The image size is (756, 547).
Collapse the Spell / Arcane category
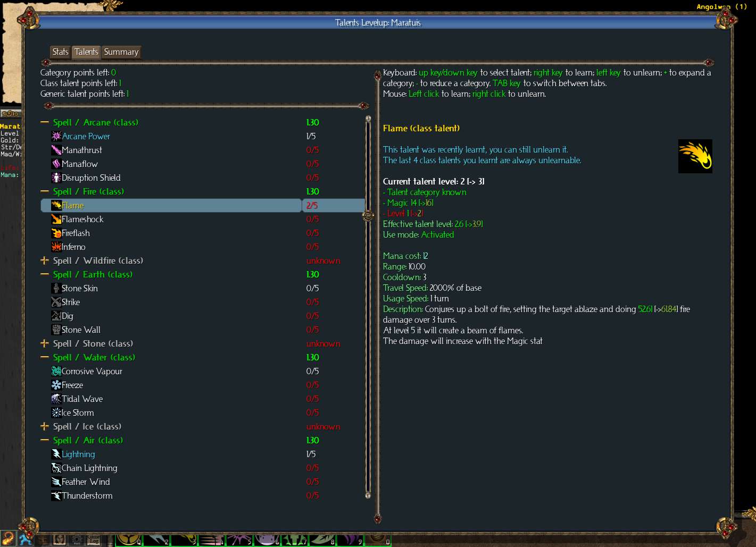[45, 122]
